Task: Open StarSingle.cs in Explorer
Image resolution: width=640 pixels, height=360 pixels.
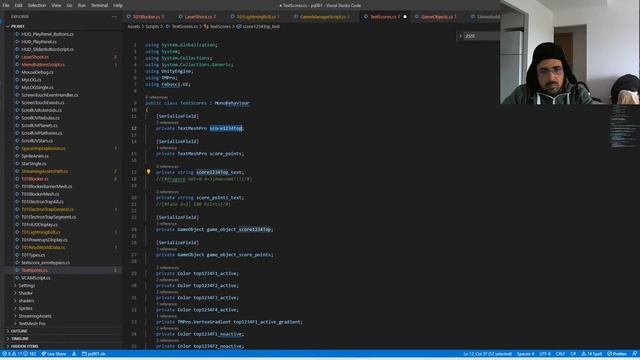Action: point(33,164)
